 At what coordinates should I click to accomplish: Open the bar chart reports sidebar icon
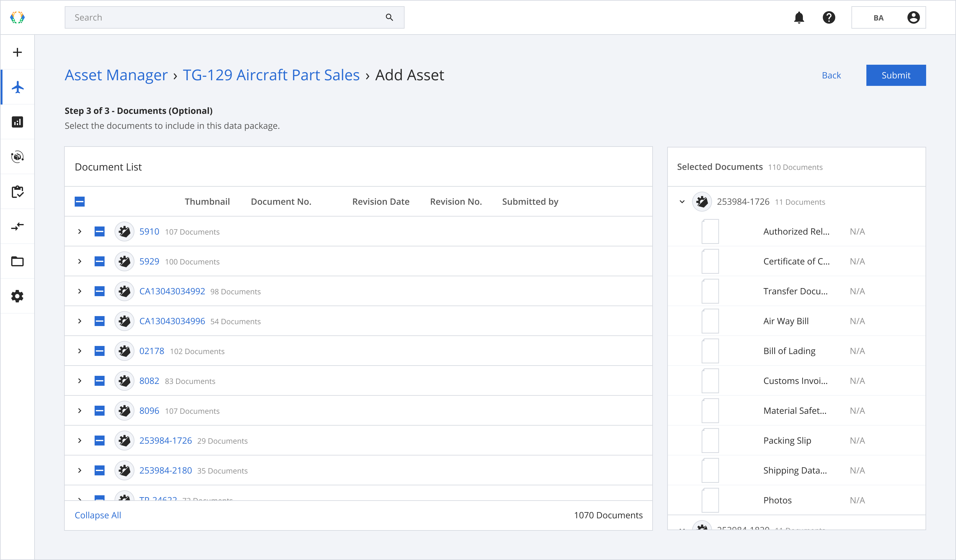click(x=17, y=122)
